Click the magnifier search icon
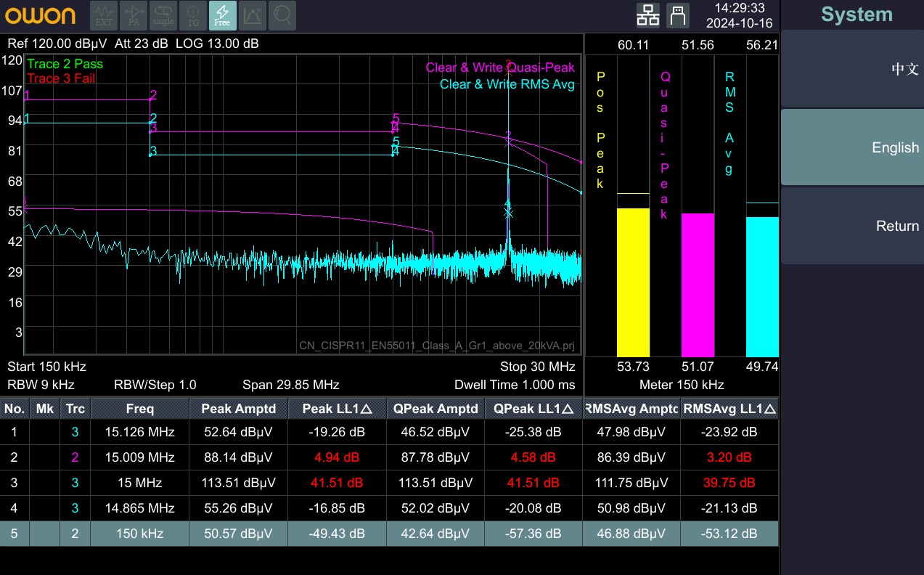924x575 pixels. point(282,15)
